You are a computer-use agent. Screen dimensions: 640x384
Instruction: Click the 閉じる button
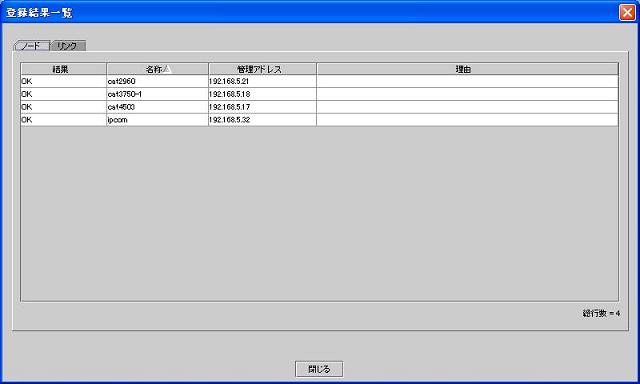coord(319,369)
